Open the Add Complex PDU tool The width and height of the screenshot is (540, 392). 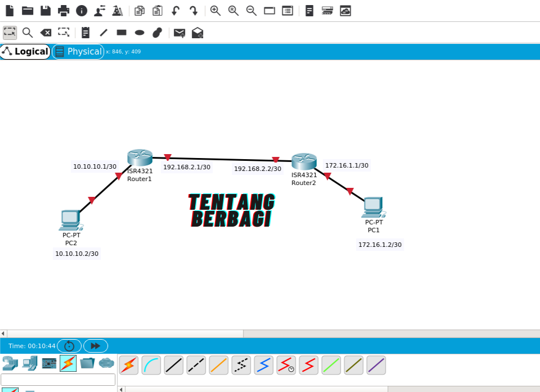[197, 33]
